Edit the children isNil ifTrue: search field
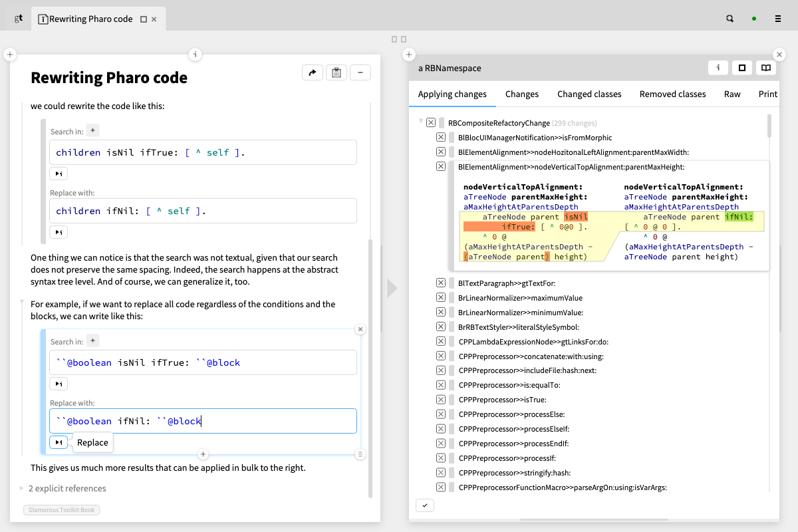 click(203, 152)
